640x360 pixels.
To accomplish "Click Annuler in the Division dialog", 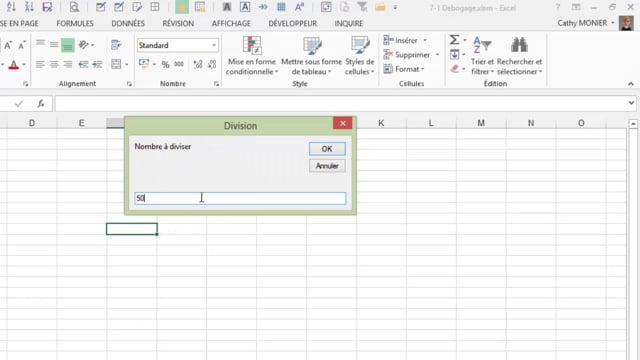I will tap(327, 166).
